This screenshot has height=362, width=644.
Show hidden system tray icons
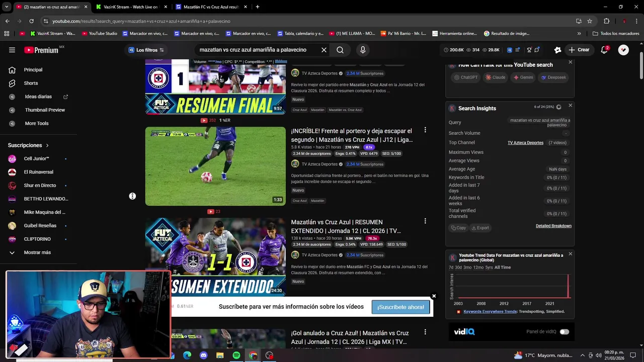pos(582,355)
